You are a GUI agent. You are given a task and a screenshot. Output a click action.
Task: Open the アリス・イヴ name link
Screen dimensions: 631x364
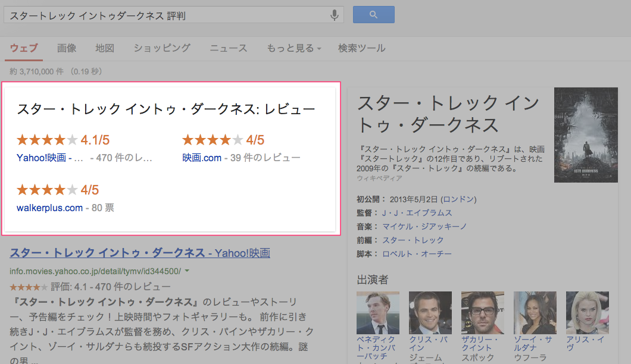(586, 344)
